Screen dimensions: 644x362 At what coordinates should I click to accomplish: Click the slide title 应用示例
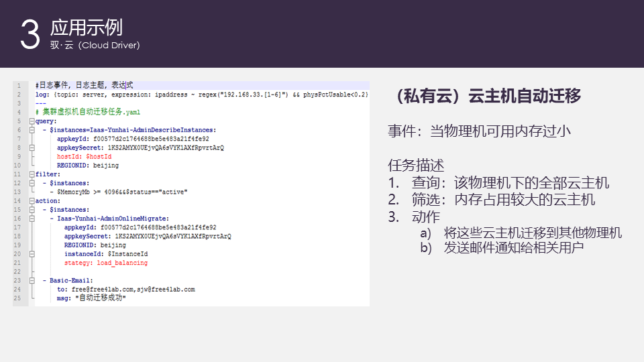86,27
